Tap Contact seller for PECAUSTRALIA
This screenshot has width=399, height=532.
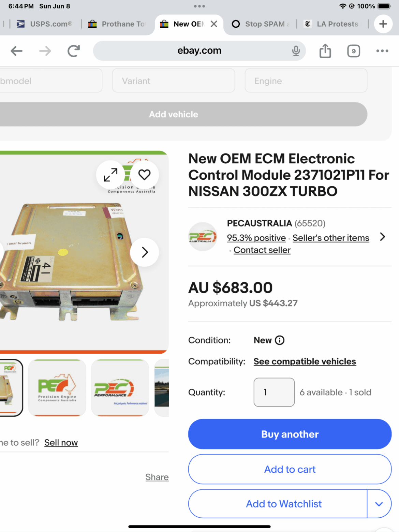click(262, 250)
